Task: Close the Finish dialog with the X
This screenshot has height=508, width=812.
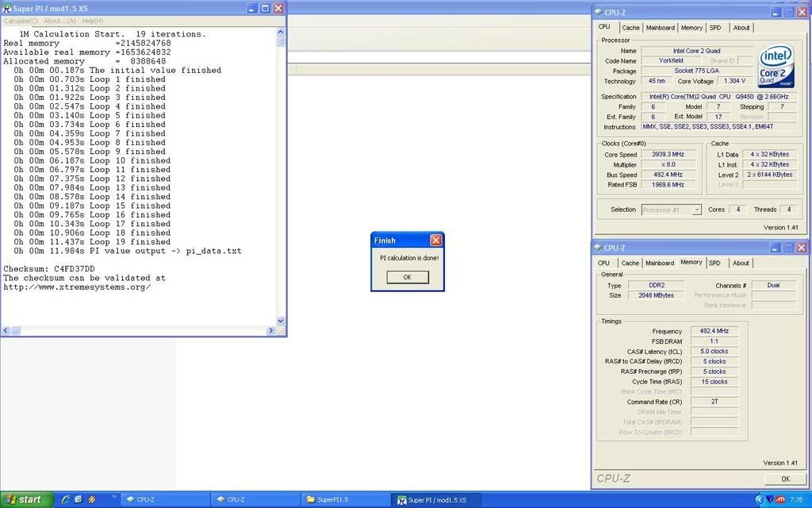Action: point(435,241)
